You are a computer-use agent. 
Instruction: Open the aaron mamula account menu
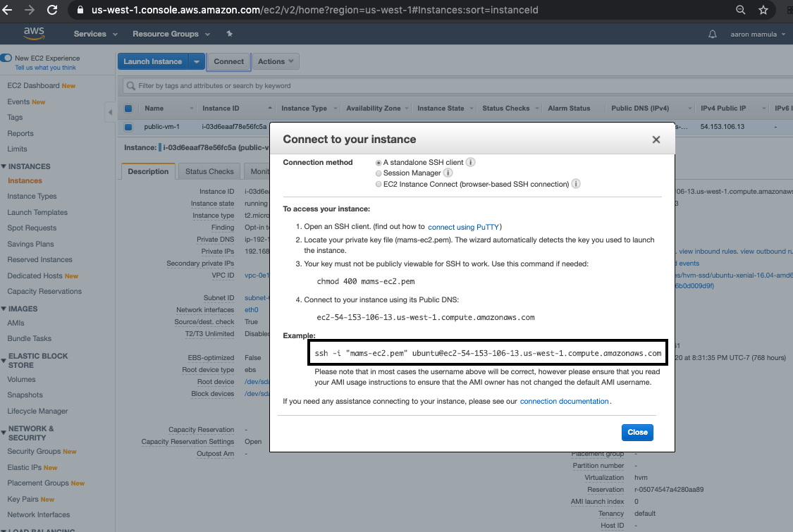pyautogui.click(x=758, y=34)
